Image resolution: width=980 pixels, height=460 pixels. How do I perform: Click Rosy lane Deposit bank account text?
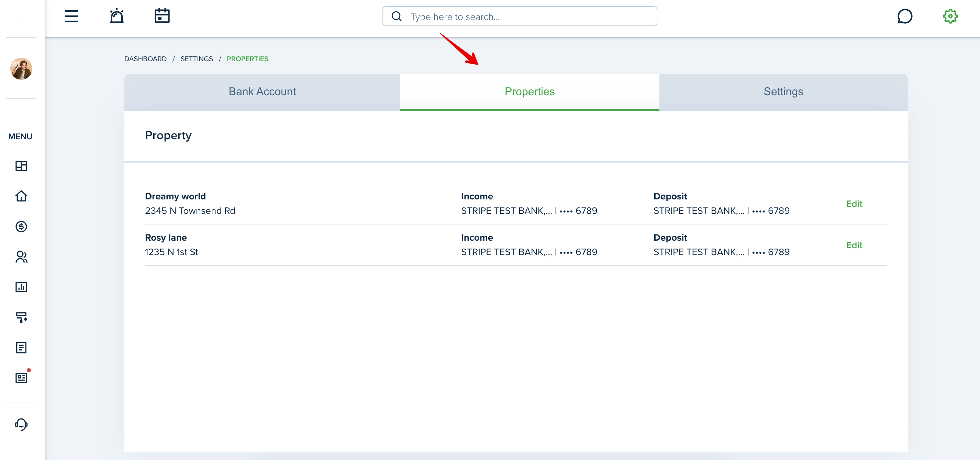721,252
